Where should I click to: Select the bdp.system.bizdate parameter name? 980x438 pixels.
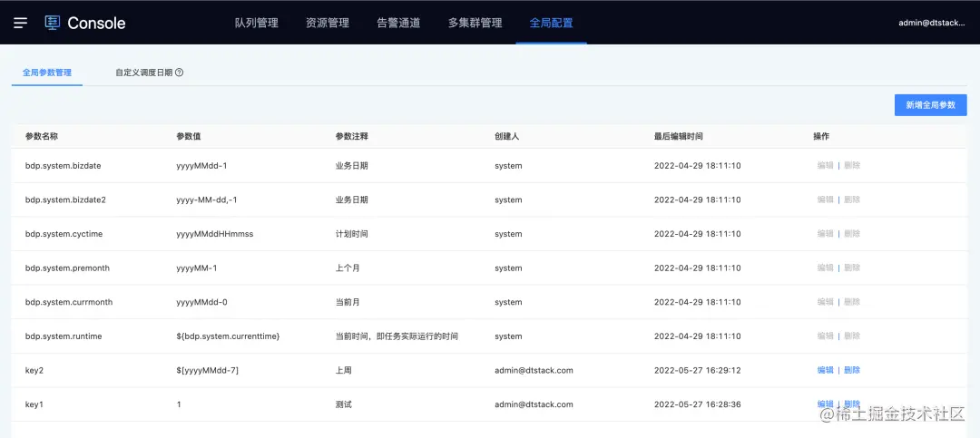64,166
